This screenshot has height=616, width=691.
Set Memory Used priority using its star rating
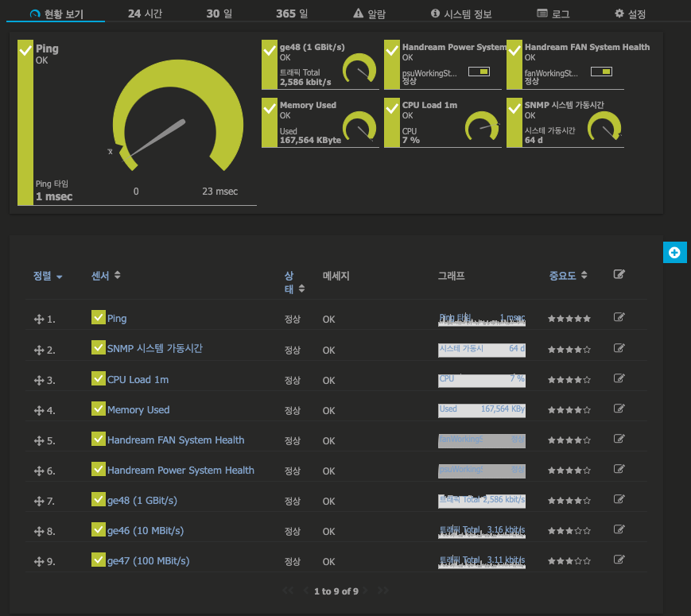569,410
